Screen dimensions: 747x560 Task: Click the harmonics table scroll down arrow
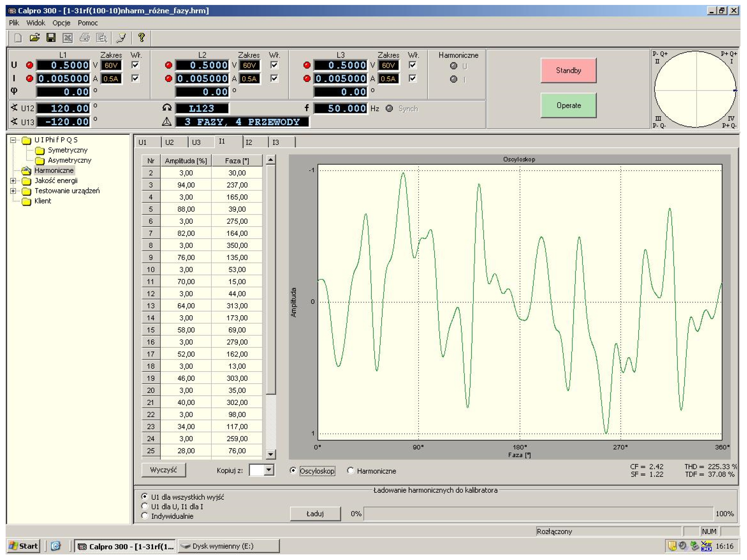pyautogui.click(x=270, y=454)
